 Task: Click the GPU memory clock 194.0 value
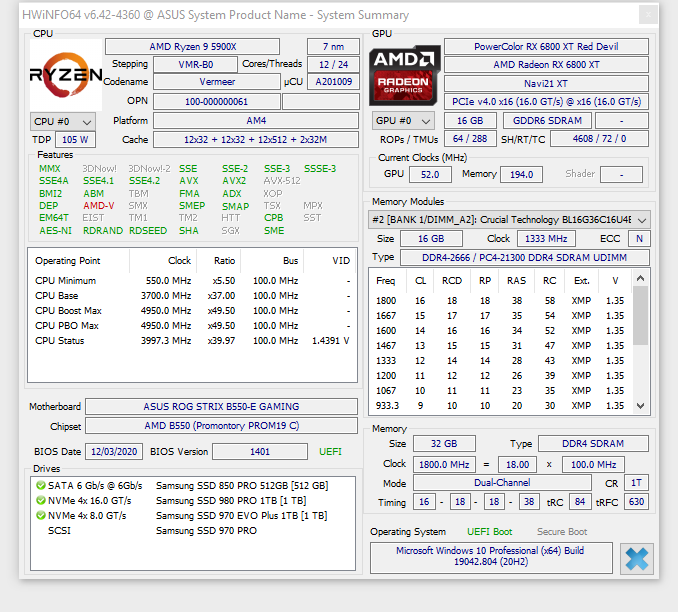coord(521,174)
